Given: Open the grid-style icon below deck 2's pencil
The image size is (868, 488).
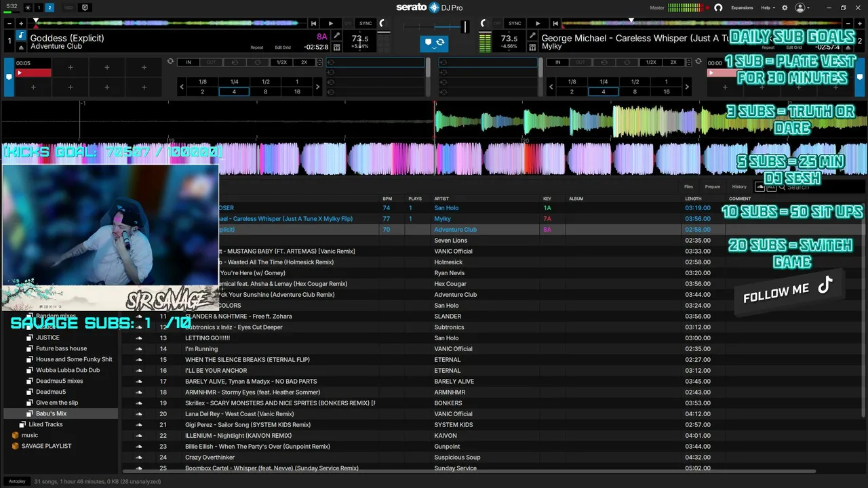Looking at the screenshot, I should pos(533,47).
